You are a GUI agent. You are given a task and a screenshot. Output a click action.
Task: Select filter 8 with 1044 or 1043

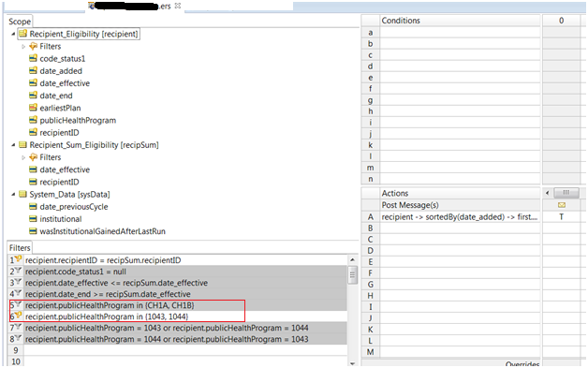(x=185, y=339)
